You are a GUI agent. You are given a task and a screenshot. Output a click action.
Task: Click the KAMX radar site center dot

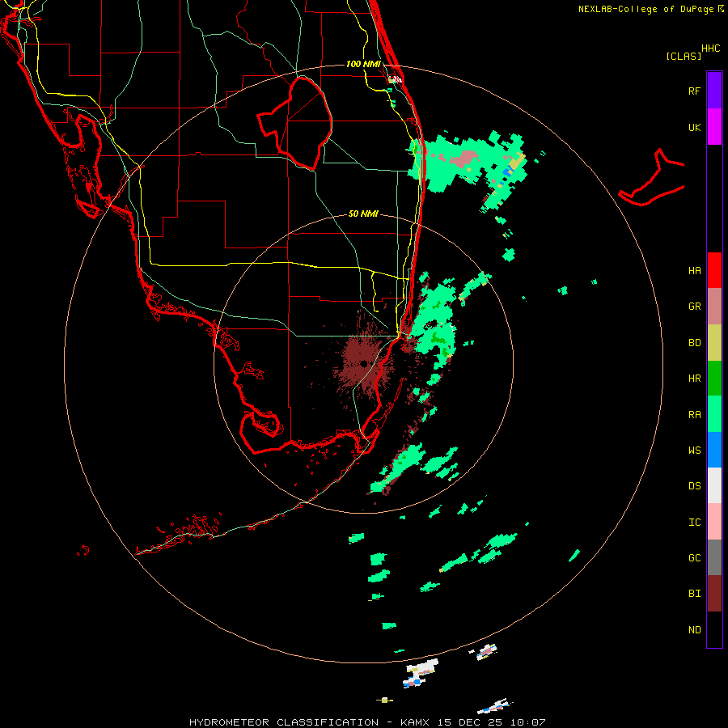(363, 363)
